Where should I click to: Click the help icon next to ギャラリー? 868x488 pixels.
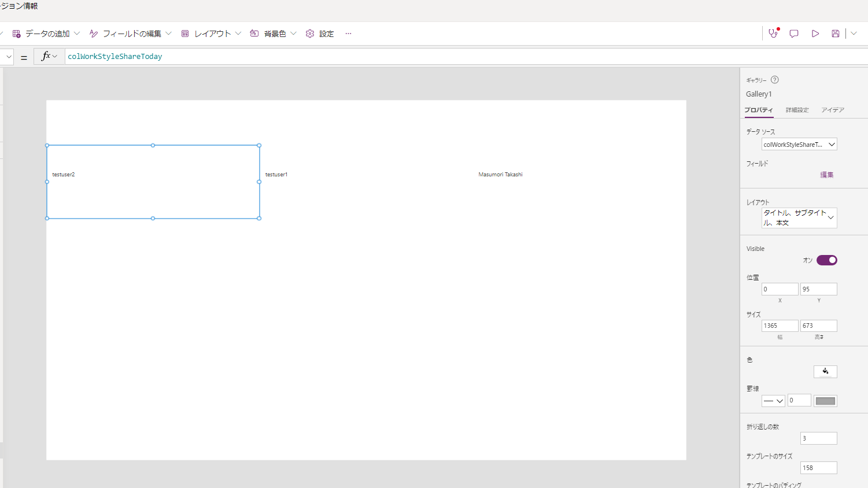point(775,80)
